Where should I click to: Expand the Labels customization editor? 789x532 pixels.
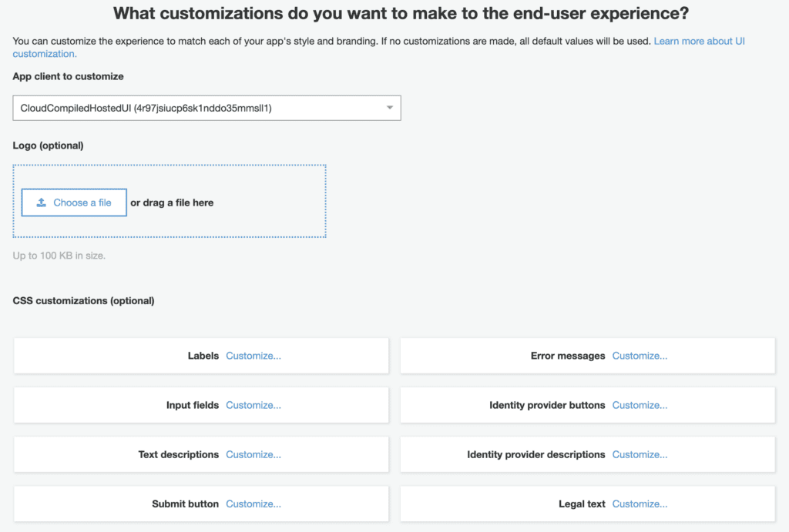pos(253,356)
